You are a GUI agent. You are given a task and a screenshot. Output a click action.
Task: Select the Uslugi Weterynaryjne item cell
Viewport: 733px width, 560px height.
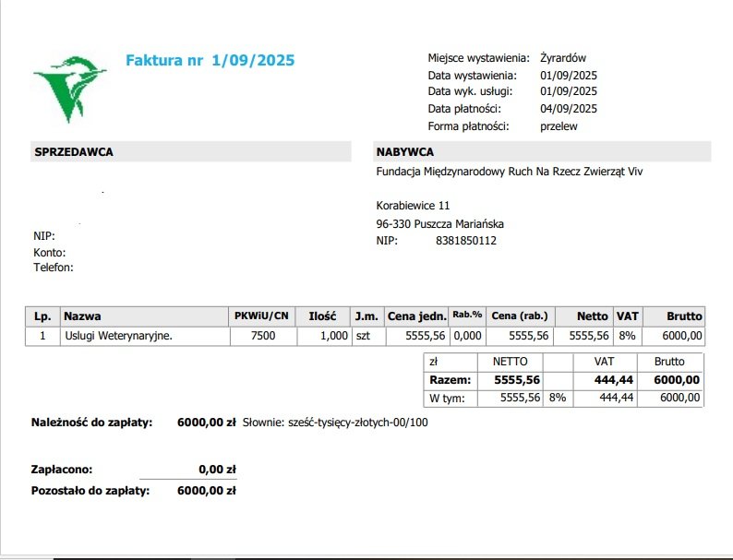pyautogui.click(x=145, y=336)
